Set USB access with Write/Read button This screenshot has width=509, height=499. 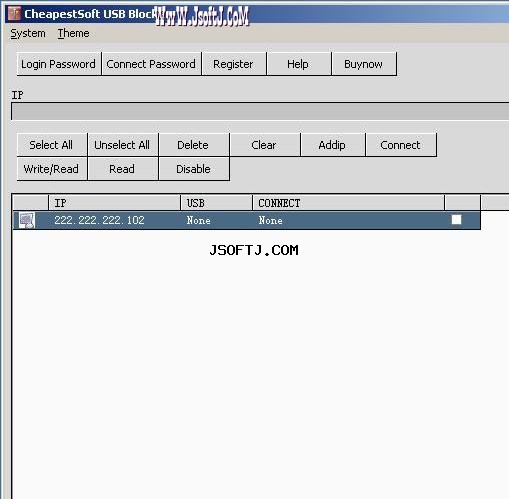pos(52,169)
